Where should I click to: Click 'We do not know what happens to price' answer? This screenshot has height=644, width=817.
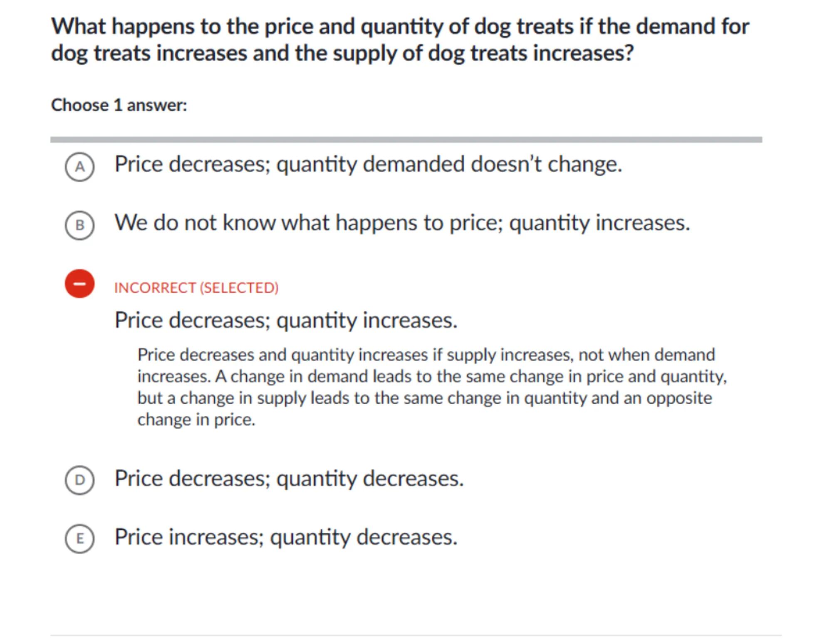tap(402, 223)
